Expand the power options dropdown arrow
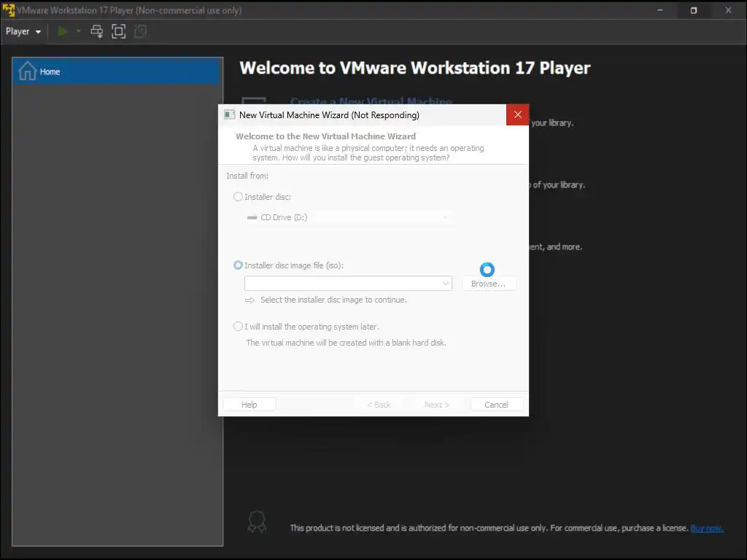Screen dimensions: 747x560 pos(79,31)
